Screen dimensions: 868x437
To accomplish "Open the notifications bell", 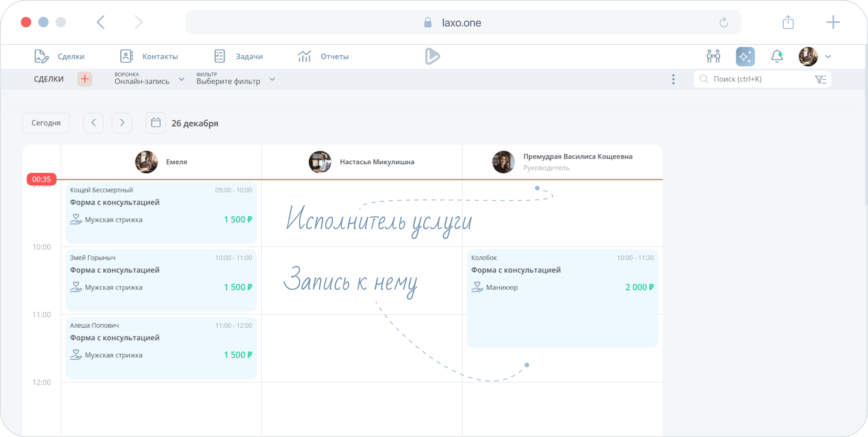I will coord(776,56).
